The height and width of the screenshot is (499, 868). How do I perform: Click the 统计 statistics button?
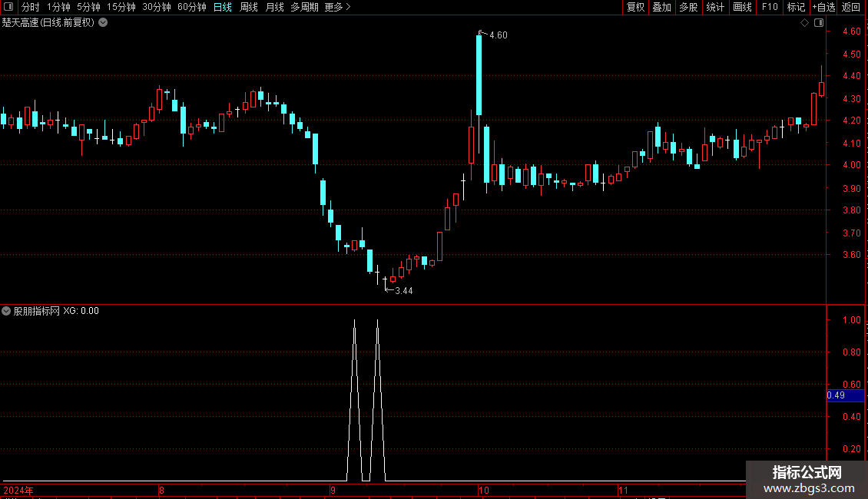click(715, 7)
